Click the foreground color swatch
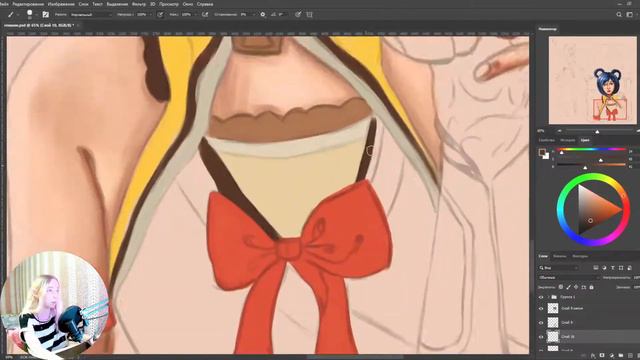640x360 pixels. point(542,152)
